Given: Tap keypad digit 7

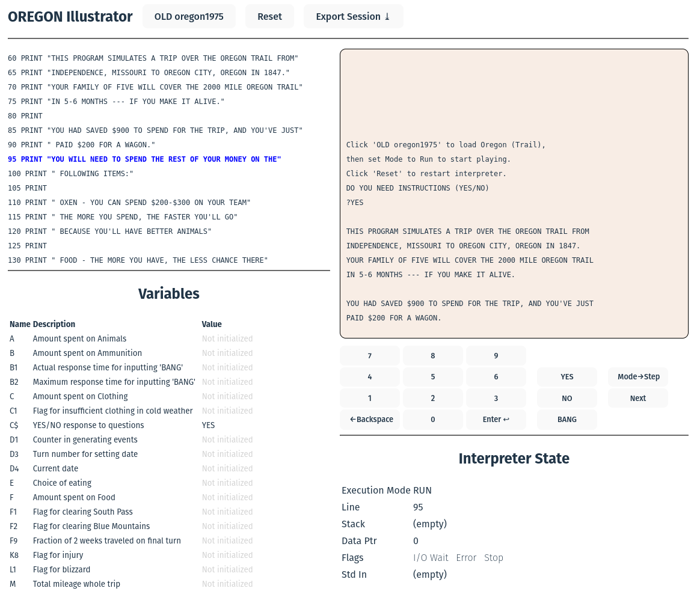Looking at the screenshot, I should coord(369,355).
